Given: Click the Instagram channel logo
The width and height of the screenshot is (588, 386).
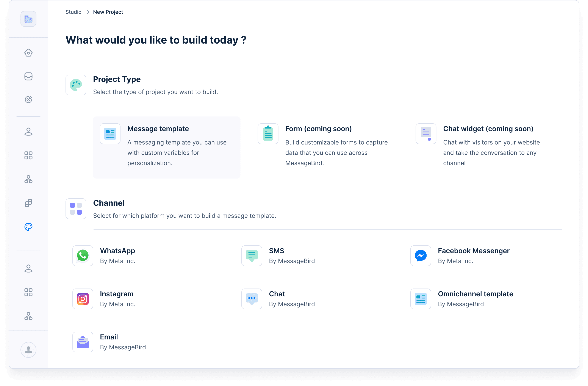Looking at the screenshot, I should tap(83, 299).
